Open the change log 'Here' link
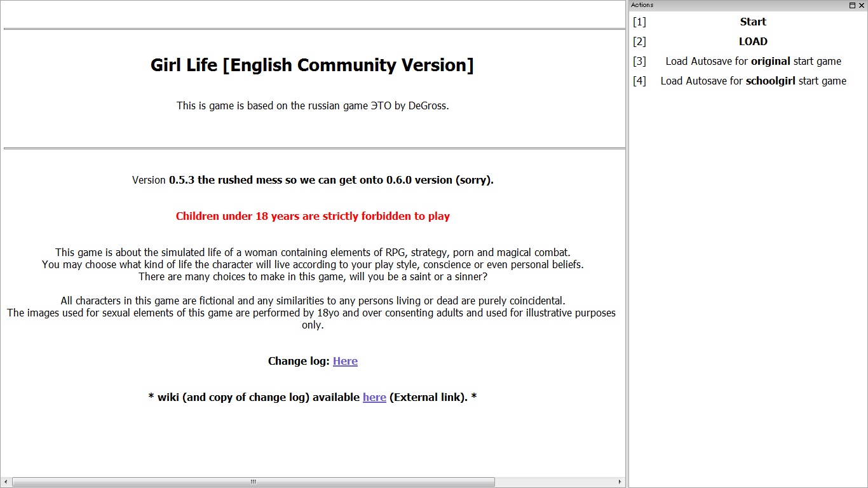Image resolution: width=868 pixels, height=488 pixels. click(x=345, y=361)
